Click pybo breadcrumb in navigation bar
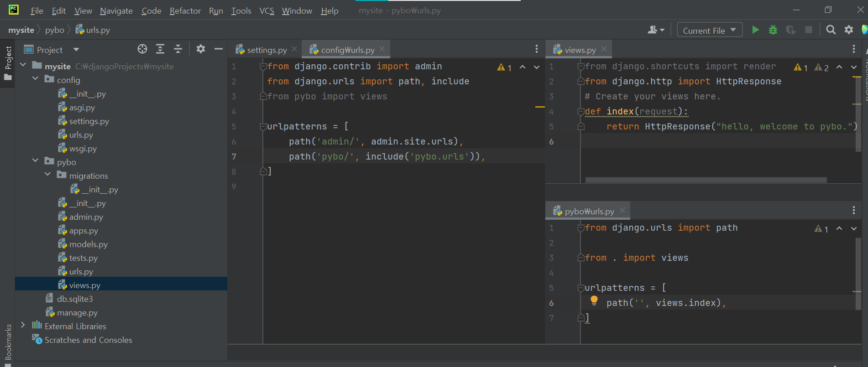This screenshot has width=868, height=367. pyautogui.click(x=54, y=30)
